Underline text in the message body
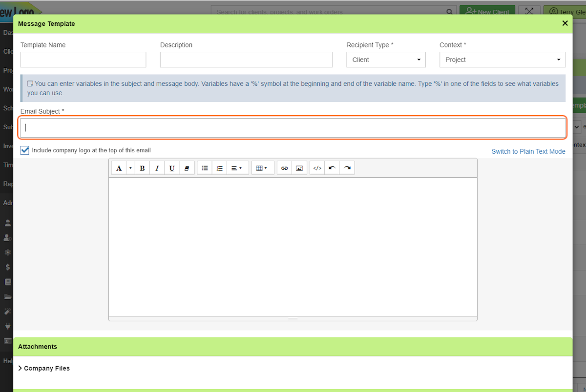Screen dimensions: 586x392 tap(172, 167)
